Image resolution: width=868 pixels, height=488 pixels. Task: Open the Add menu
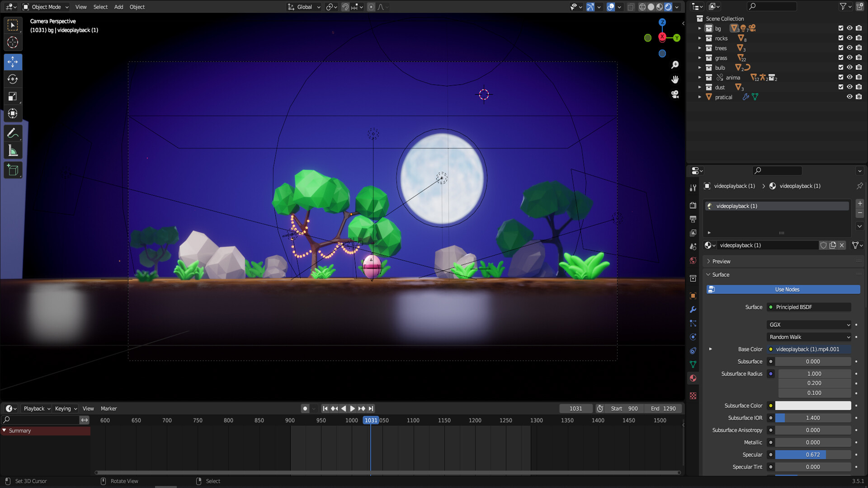[118, 7]
